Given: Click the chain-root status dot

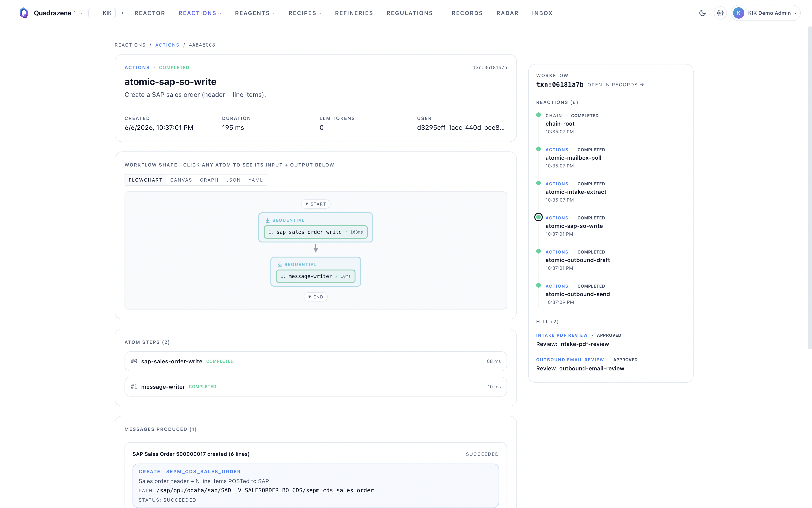Looking at the screenshot, I should coord(539,115).
